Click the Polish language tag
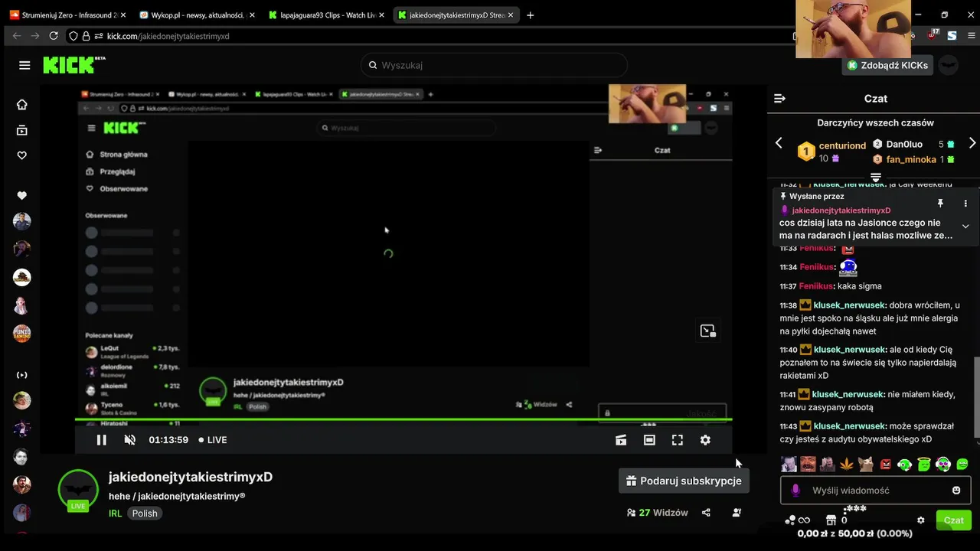Viewport: 980px width, 551px height. [145, 514]
